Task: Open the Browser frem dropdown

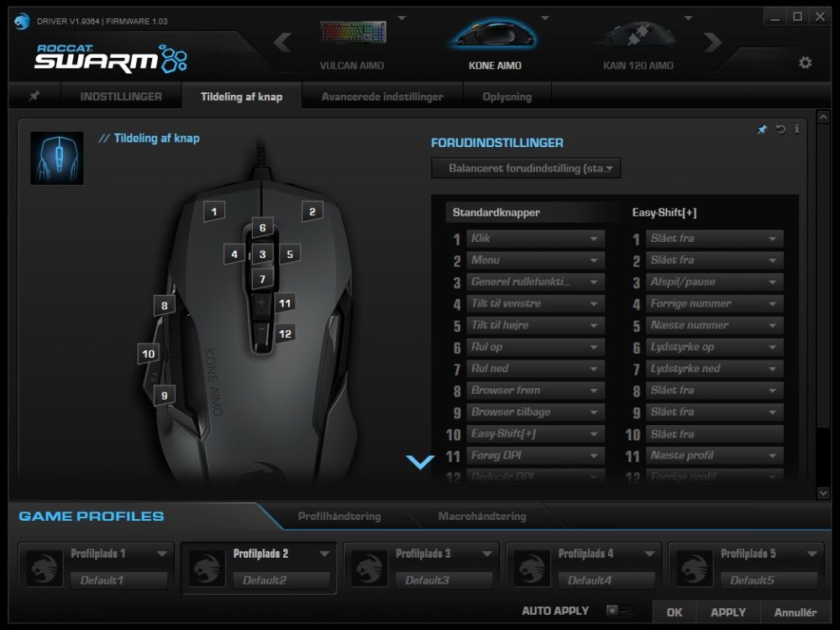Action: (x=535, y=391)
